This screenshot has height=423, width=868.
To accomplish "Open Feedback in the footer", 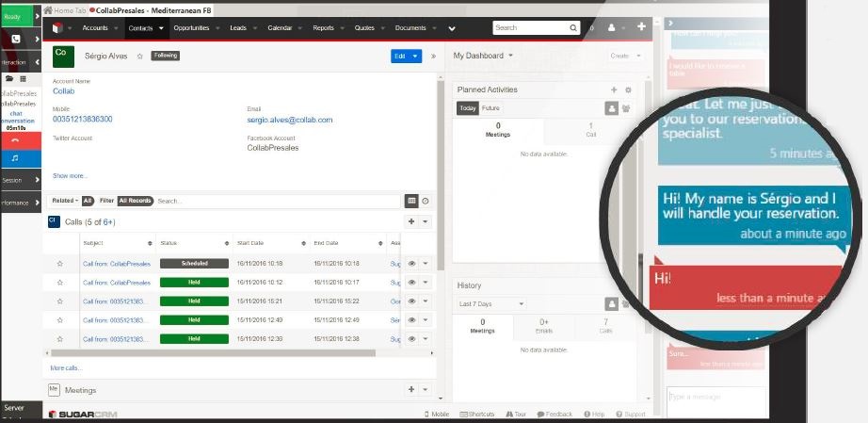I will pos(555,415).
